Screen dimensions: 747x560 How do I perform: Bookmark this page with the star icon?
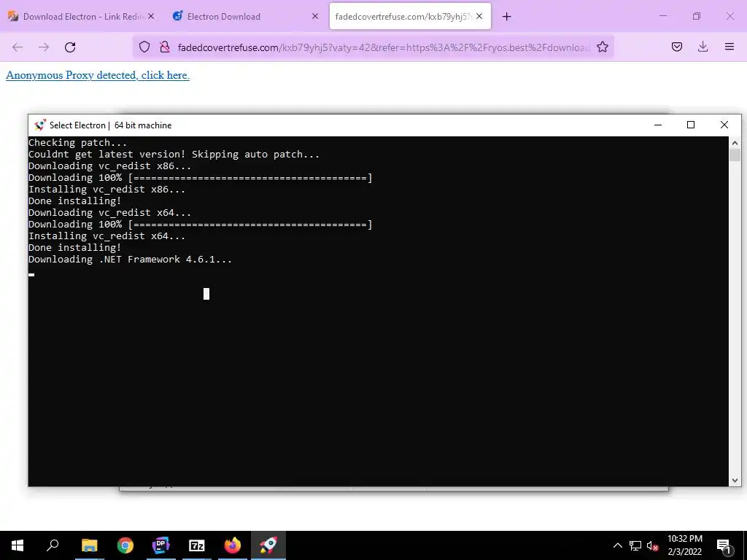(x=602, y=47)
